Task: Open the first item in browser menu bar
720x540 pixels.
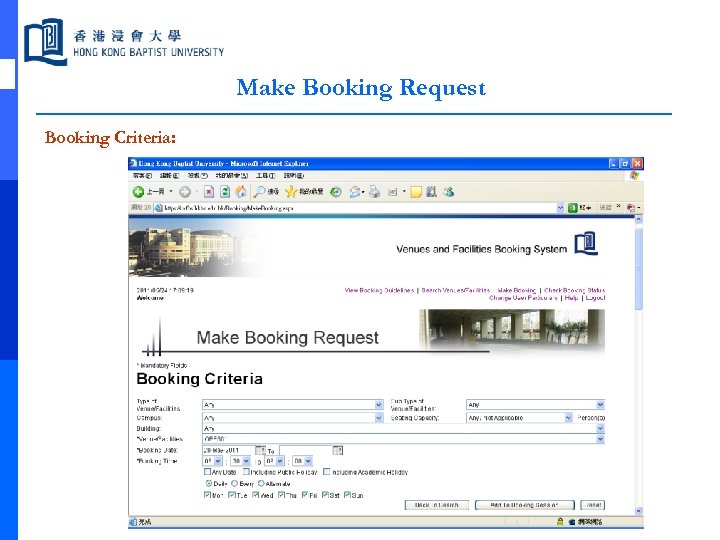Action: [142, 176]
